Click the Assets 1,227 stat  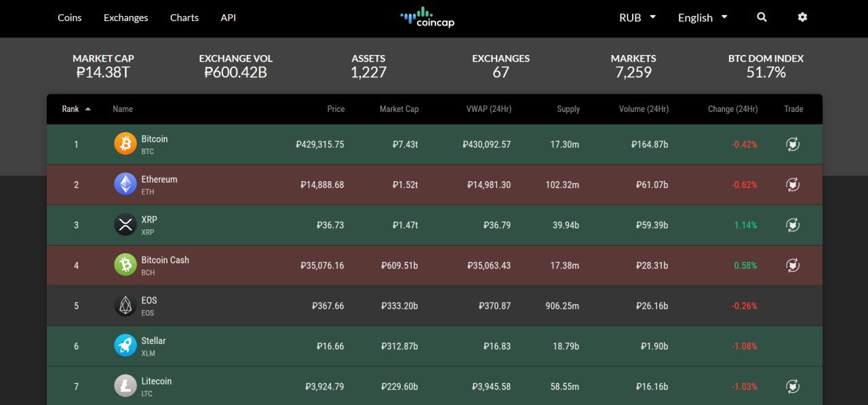[x=368, y=66]
